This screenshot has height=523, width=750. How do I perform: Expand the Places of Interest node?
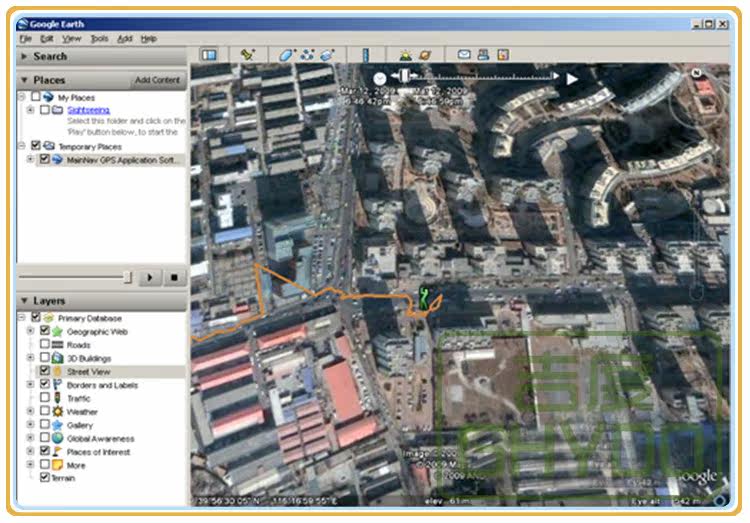(x=31, y=451)
